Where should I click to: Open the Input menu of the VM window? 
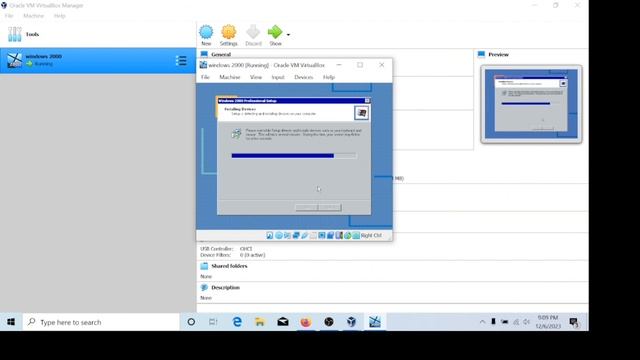pyautogui.click(x=278, y=77)
